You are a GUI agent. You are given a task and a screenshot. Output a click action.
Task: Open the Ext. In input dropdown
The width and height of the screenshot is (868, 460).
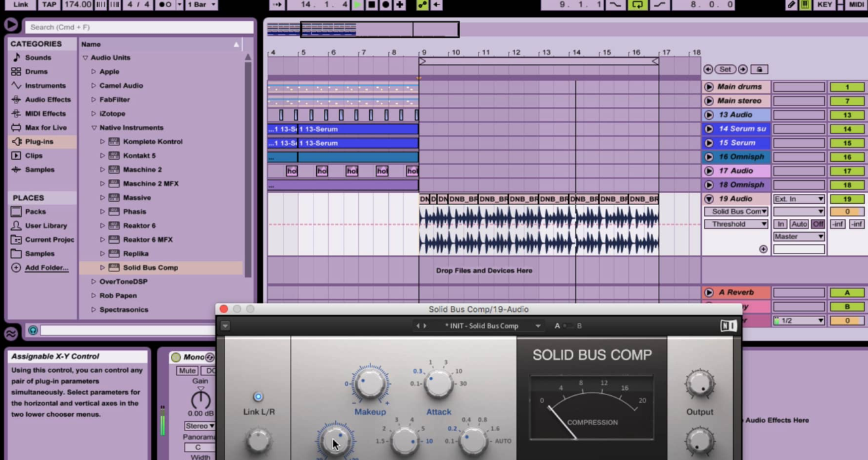(799, 199)
